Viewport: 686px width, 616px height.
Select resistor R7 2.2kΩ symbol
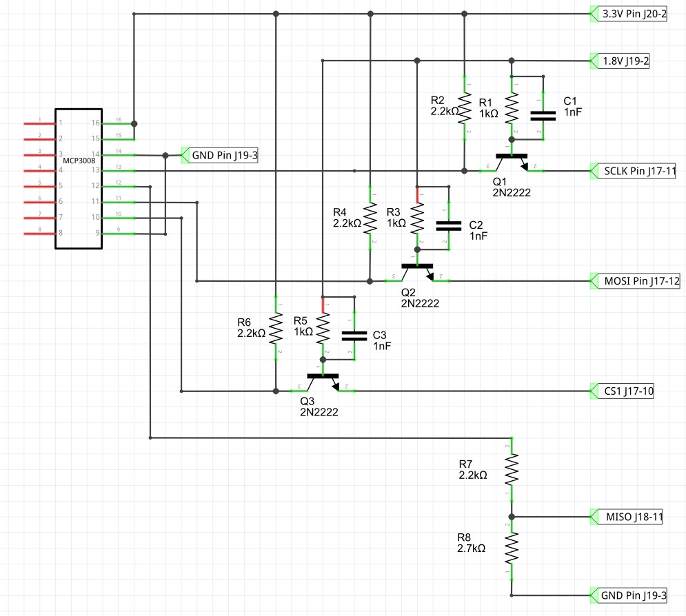point(512,469)
